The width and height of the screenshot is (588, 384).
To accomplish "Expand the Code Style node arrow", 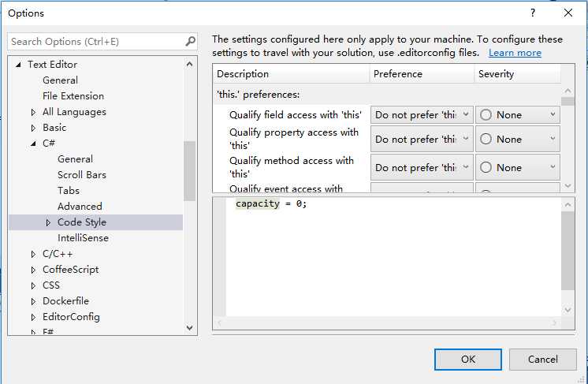I will [x=48, y=222].
